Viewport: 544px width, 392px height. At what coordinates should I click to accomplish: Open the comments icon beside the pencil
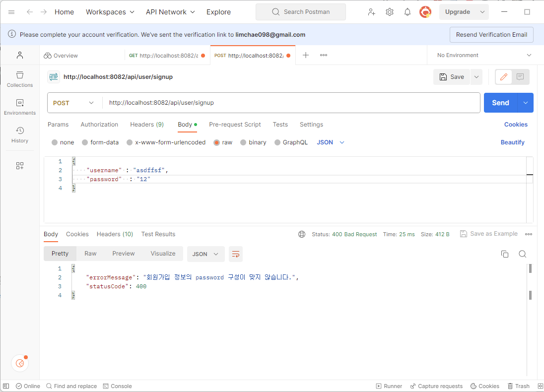pyautogui.click(x=520, y=77)
